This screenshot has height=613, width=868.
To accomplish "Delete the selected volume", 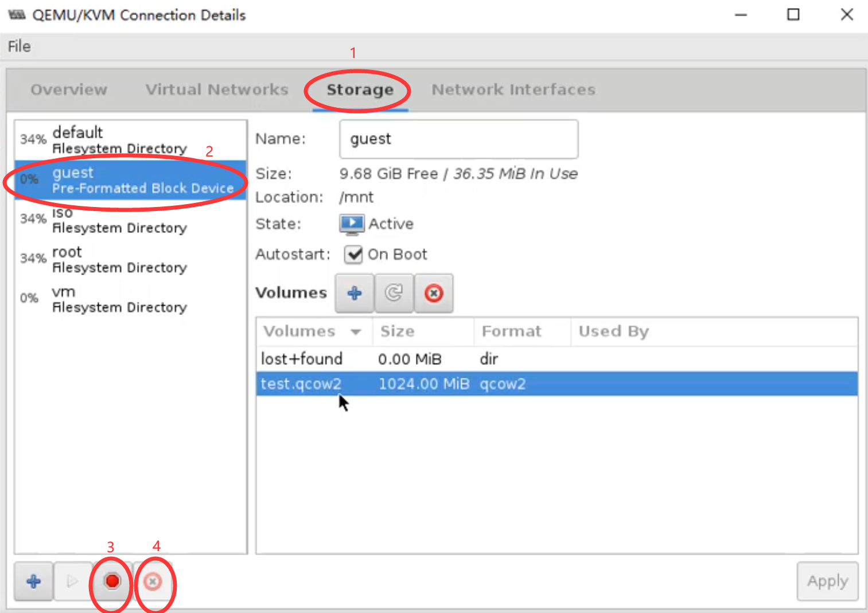I will (434, 293).
